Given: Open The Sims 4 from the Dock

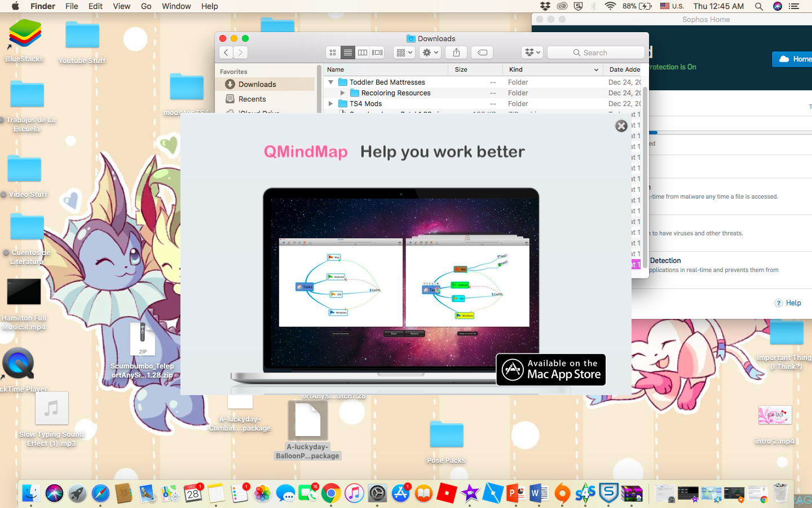Looking at the screenshot, I should [585, 493].
